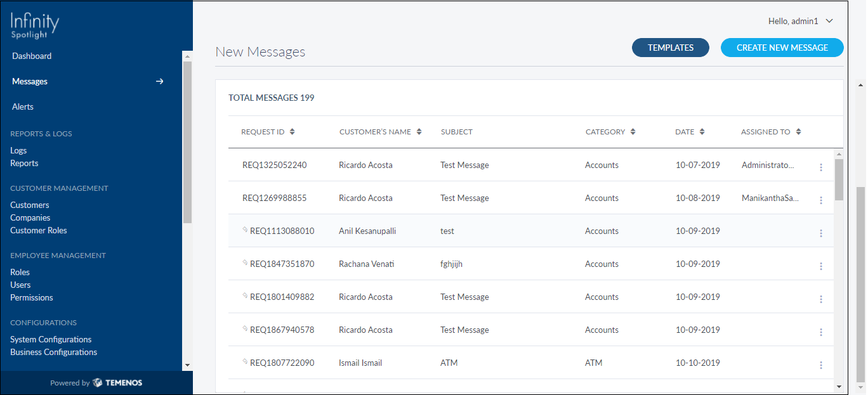Click three-dot menu for Ismail Ismail row
The height and width of the screenshot is (395, 868).
[x=820, y=365]
